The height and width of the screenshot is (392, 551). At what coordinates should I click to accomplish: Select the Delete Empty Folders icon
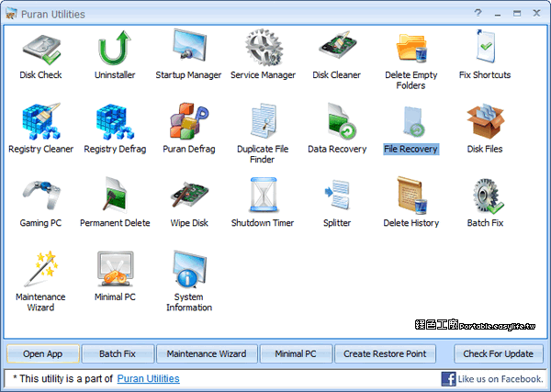point(410,48)
